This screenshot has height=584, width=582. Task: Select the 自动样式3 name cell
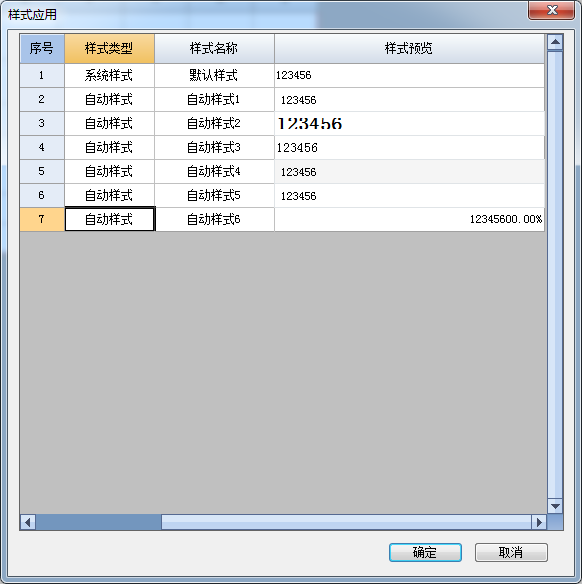pos(214,147)
